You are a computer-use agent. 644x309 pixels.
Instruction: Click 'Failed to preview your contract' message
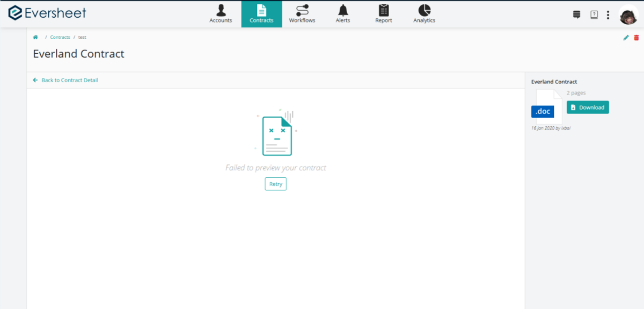click(x=276, y=168)
